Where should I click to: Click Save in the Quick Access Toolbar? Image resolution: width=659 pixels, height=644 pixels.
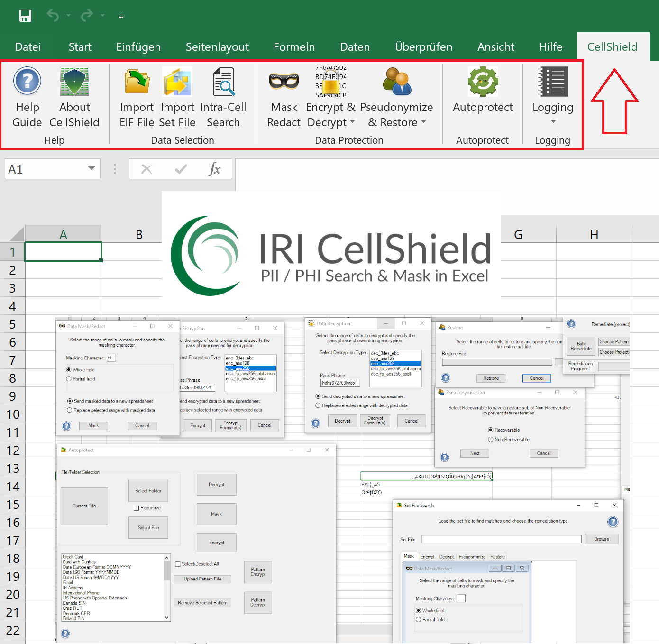tap(25, 16)
